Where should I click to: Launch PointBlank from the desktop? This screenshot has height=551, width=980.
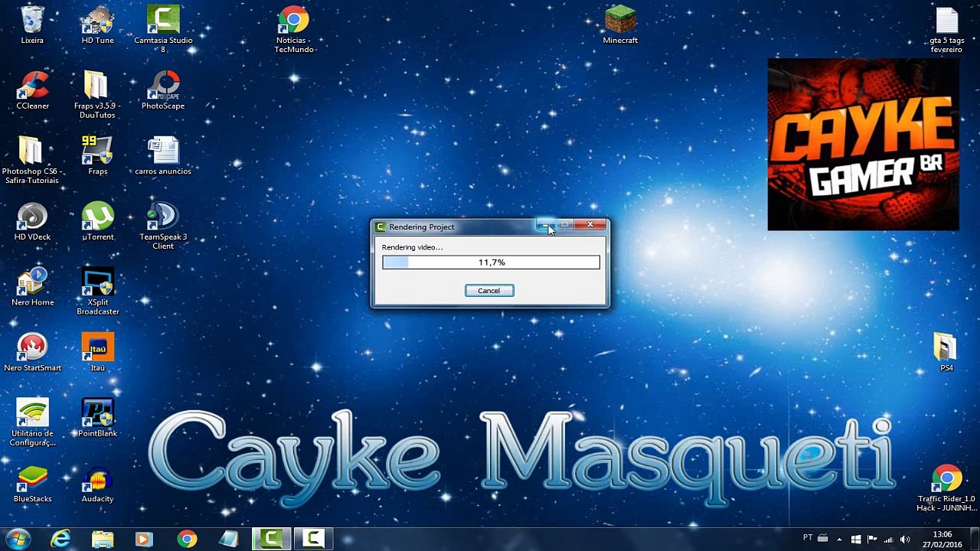(98, 418)
